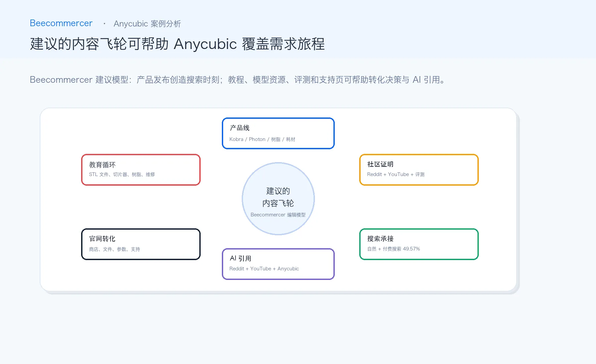The image size is (596, 364).
Task: Click 'Kobra / Photon / 树脂 / 耗材' subtitle
Action: (x=262, y=139)
